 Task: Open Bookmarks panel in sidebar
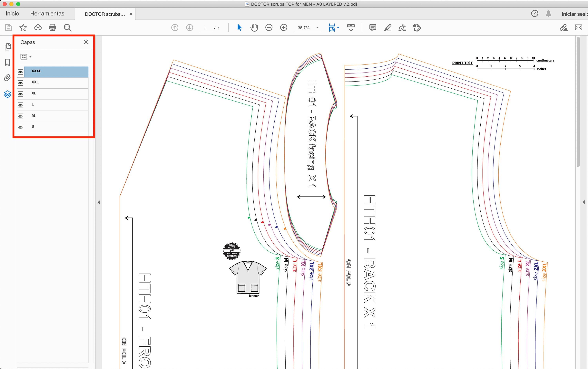(x=8, y=63)
